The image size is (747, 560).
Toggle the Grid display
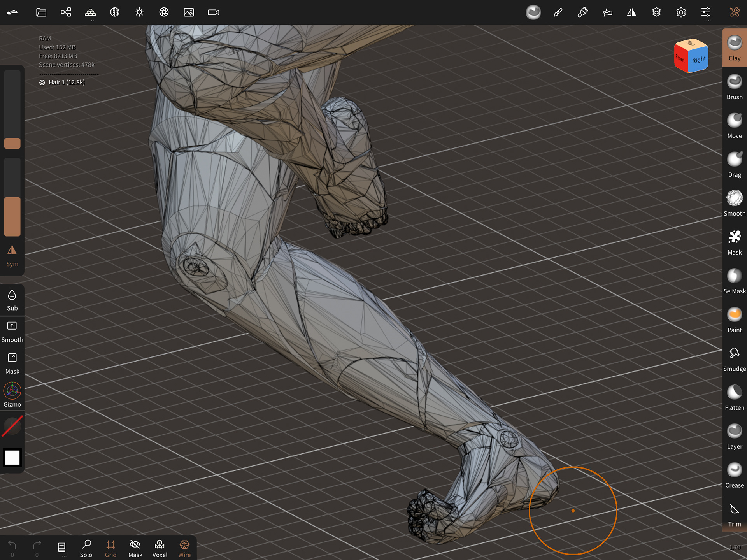coord(110,549)
